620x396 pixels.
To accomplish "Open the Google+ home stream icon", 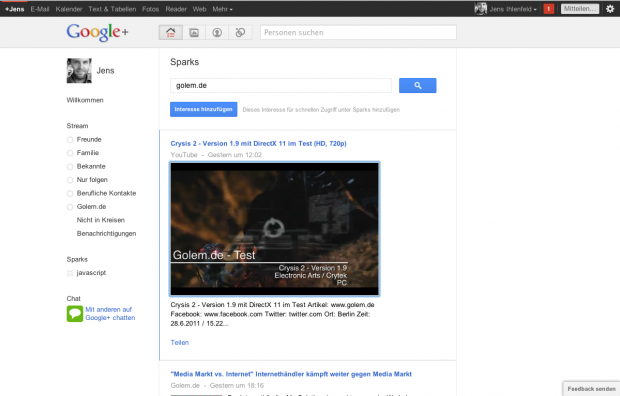I will [171, 32].
